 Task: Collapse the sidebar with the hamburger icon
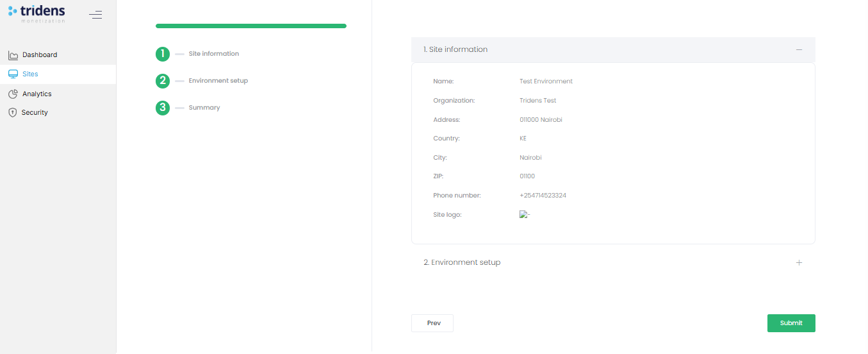pos(95,15)
